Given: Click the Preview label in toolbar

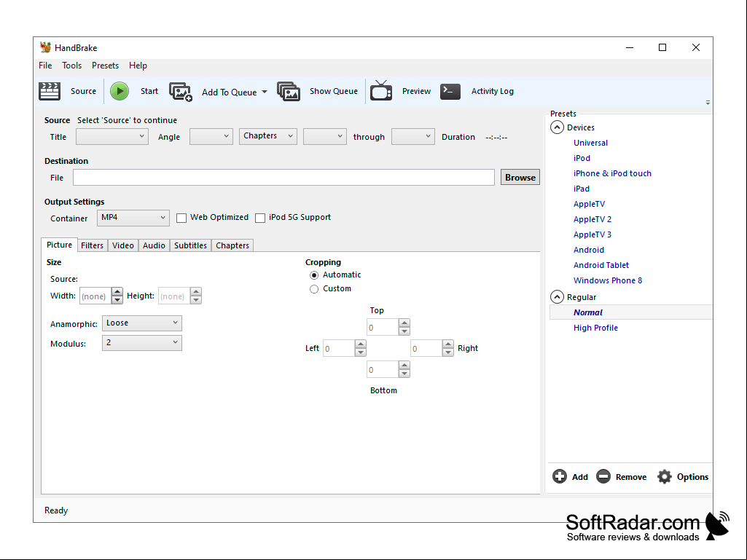Looking at the screenshot, I should tap(416, 91).
